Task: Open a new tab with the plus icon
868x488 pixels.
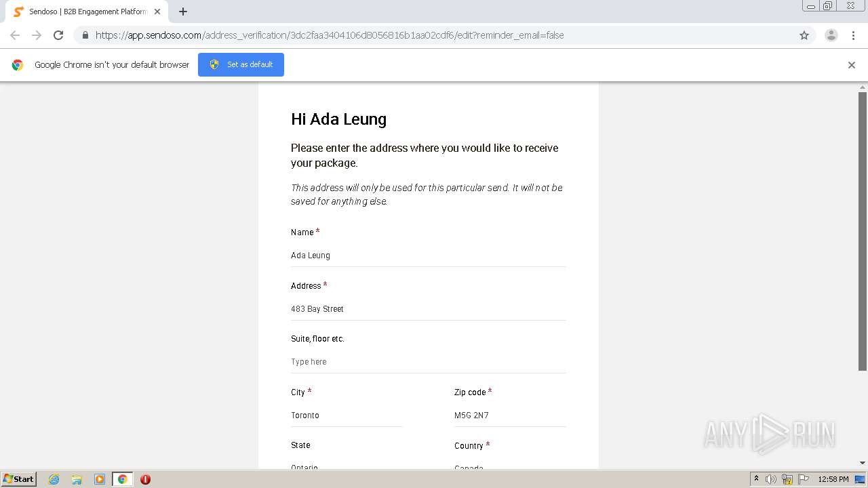Action: click(183, 12)
